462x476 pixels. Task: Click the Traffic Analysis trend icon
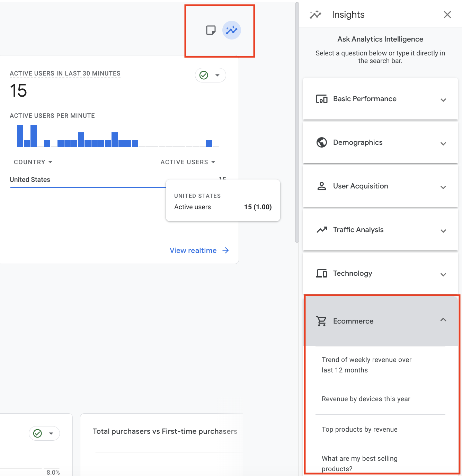point(321,230)
